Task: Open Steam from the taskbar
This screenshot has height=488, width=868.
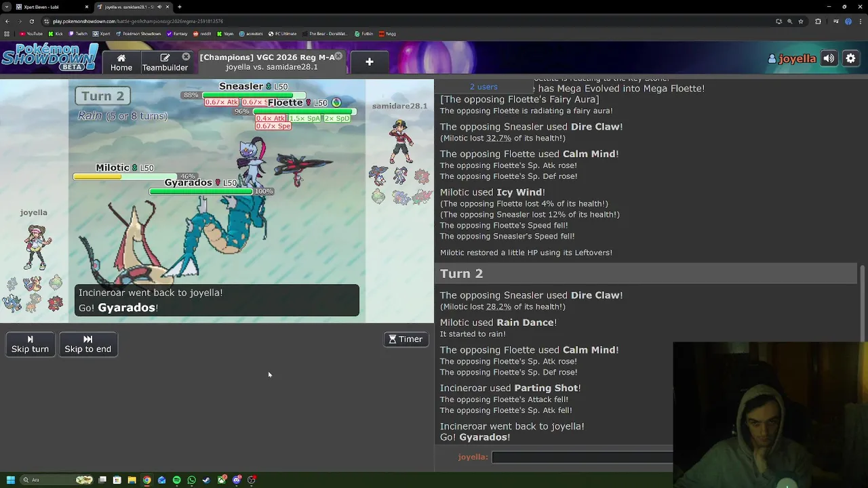Action: click(x=206, y=480)
